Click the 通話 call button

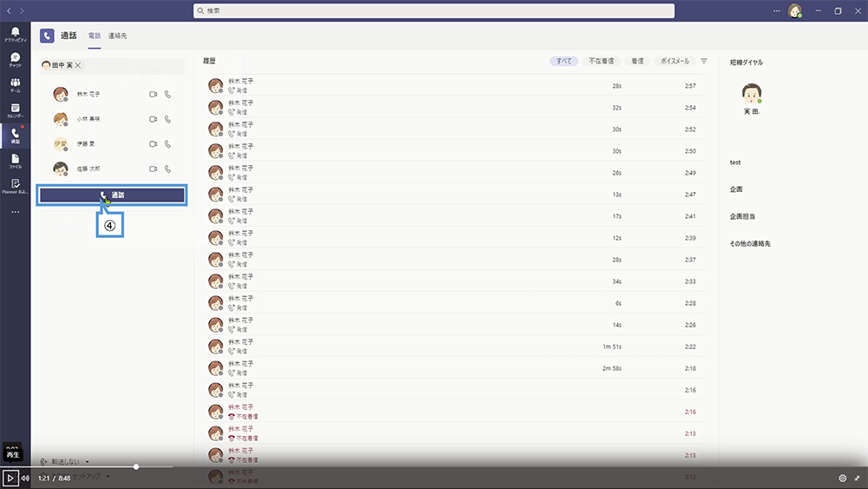click(112, 195)
